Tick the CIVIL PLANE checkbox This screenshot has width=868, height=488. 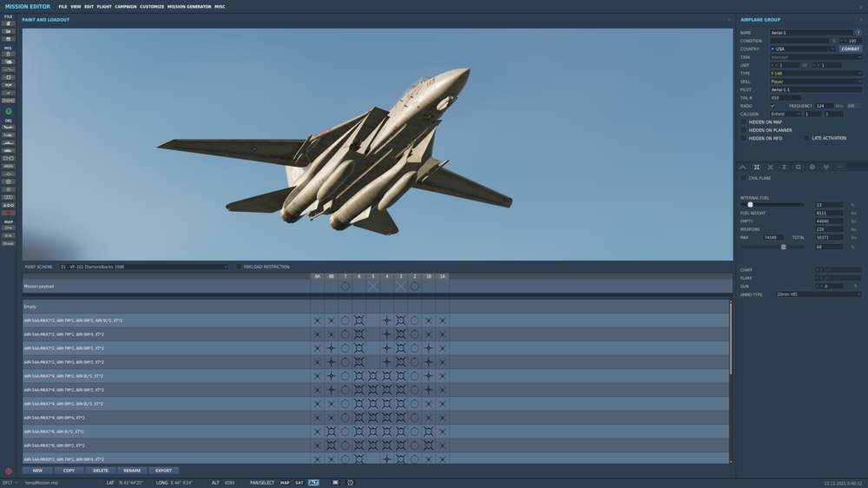pos(744,178)
